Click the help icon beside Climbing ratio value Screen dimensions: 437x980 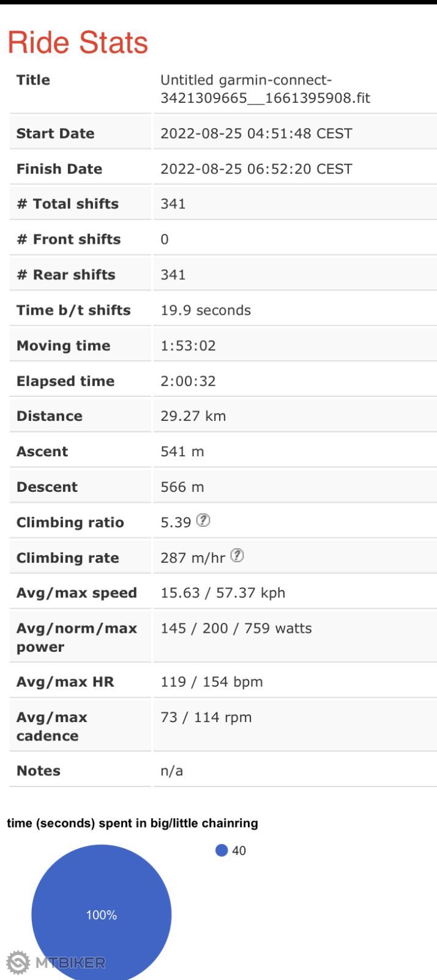(203, 521)
